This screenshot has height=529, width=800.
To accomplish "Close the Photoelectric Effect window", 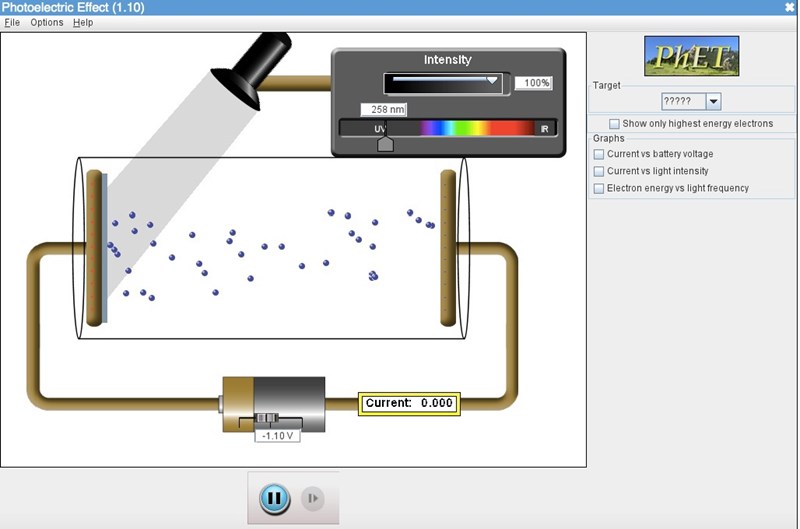I will 790,8.
